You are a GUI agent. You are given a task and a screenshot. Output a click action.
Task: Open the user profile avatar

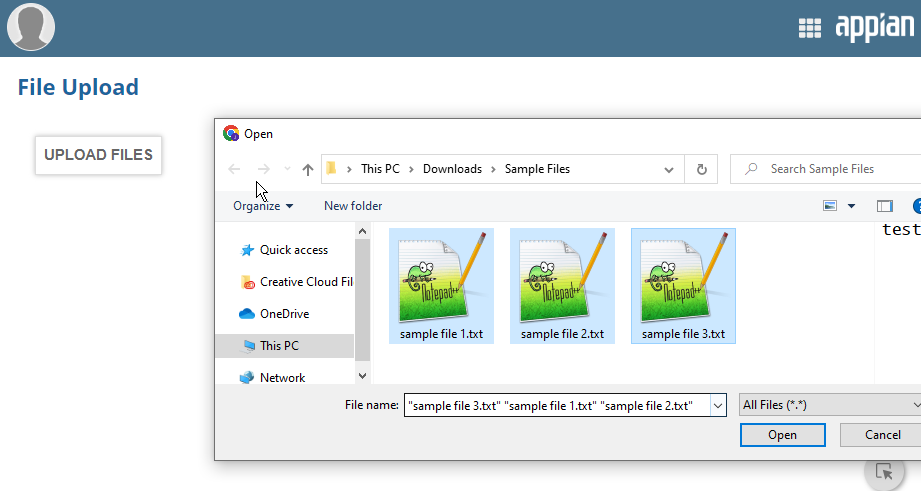31,27
